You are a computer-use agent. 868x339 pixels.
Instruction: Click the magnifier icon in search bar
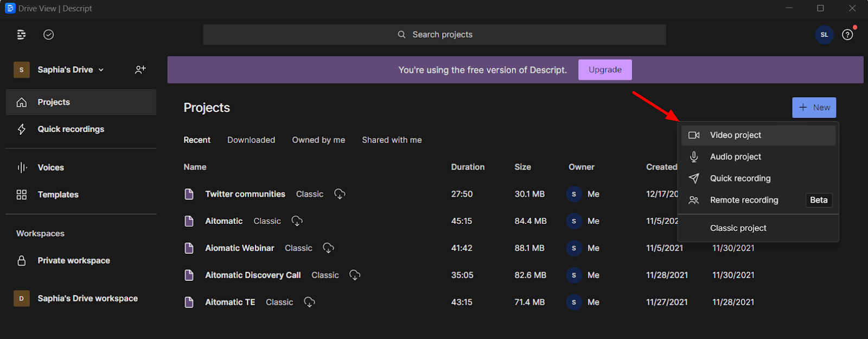point(401,35)
